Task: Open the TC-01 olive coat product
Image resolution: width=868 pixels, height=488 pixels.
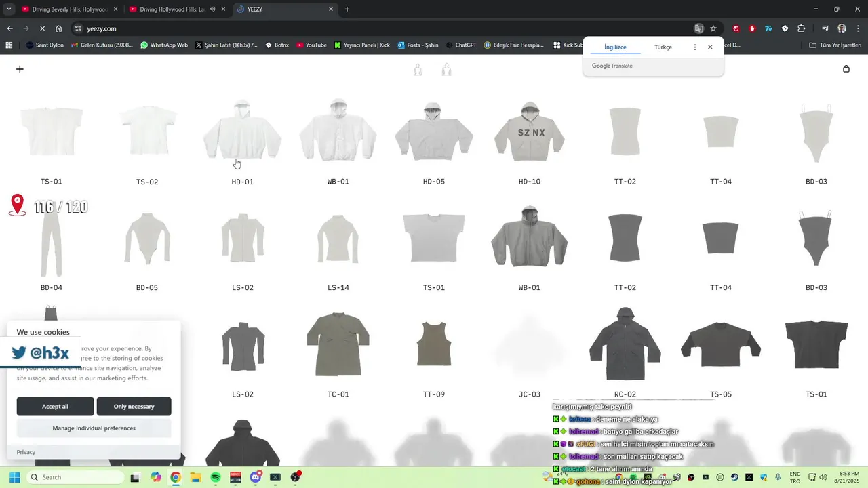Action: [x=338, y=344]
